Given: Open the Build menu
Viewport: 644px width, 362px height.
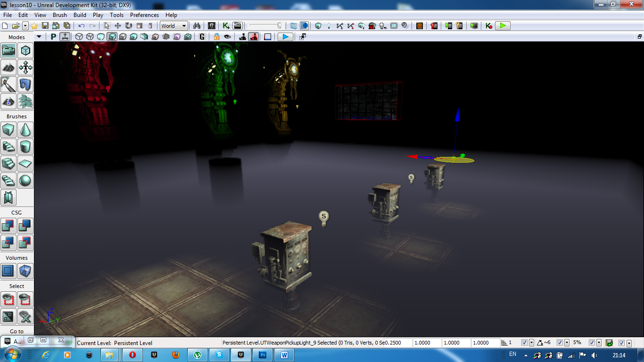Looking at the screenshot, I should click(80, 15).
